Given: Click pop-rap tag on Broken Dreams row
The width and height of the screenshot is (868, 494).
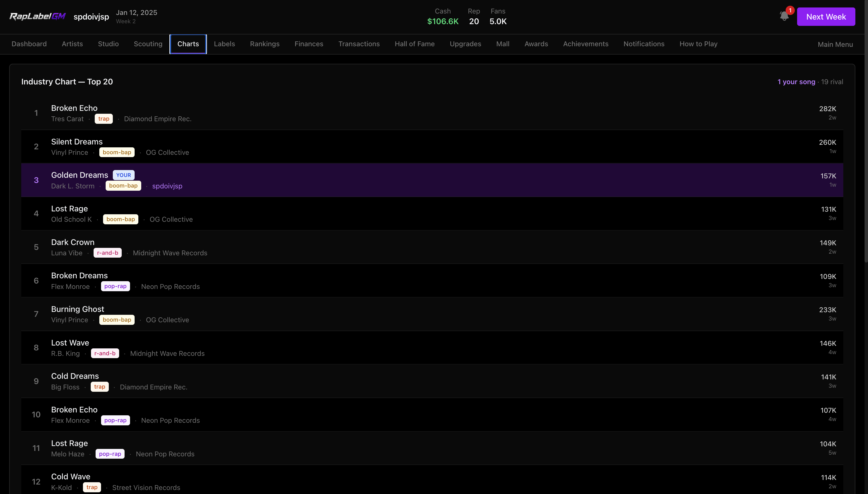Looking at the screenshot, I should (115, 286).
